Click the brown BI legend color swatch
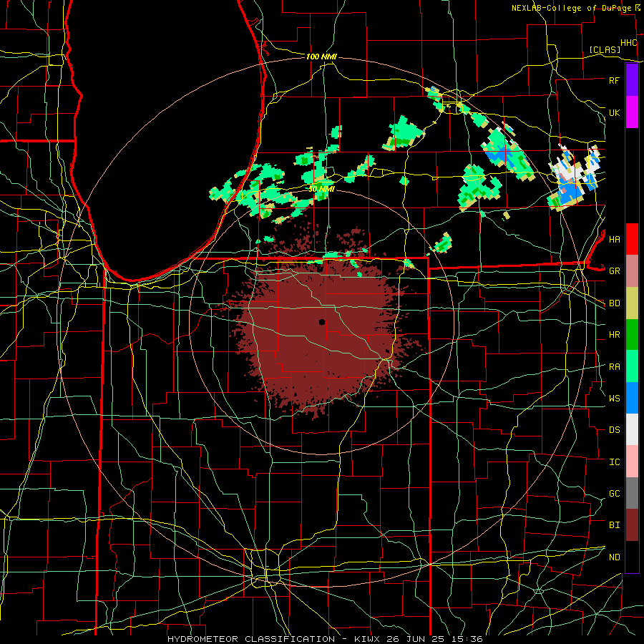The image size is (644, 644). coord(632,525)
